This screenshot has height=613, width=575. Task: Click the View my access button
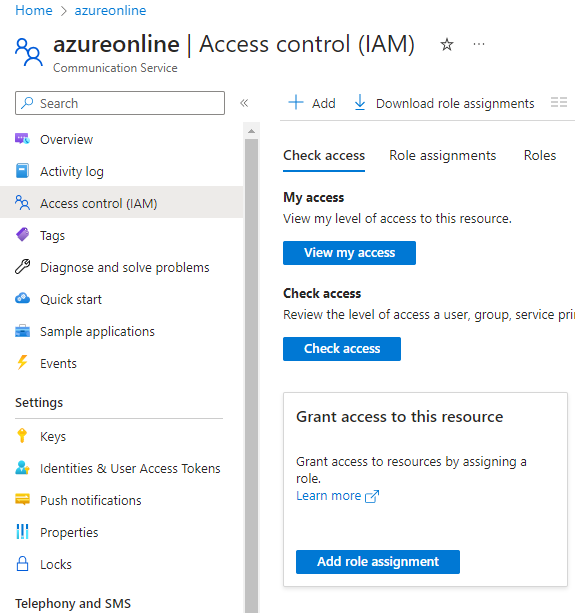coord(349,253)
